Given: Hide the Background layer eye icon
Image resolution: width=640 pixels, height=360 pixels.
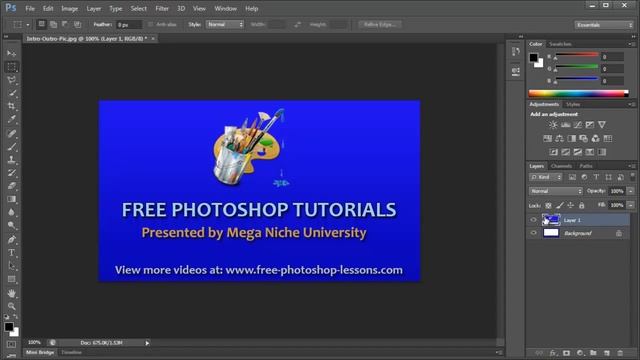Looking at the screenshot, I should [x=533, y=233].
